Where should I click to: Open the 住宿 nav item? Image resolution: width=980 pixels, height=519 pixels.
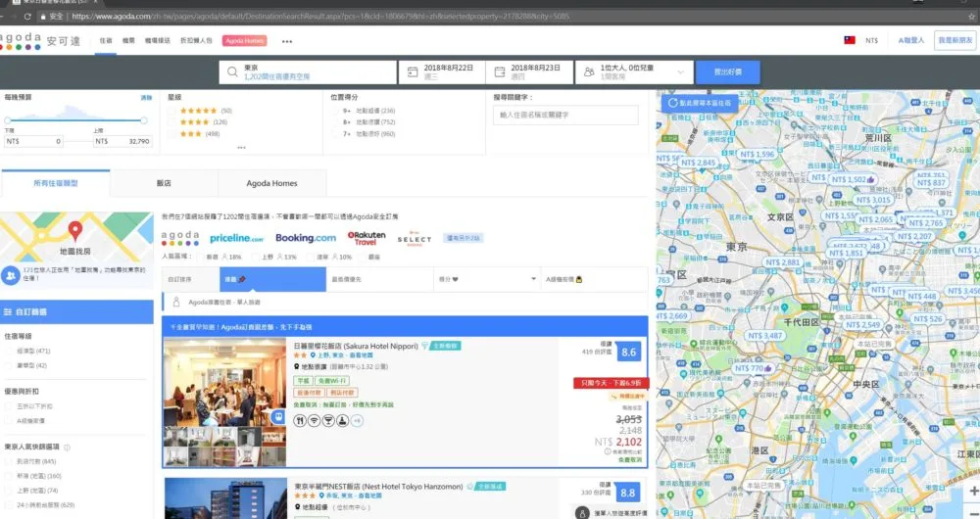(106, 40)
